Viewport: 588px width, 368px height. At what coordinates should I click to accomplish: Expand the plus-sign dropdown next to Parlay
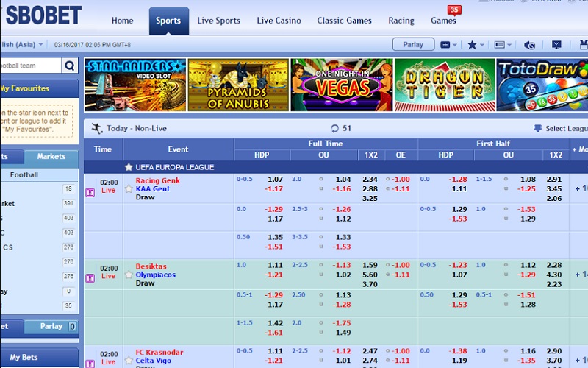449,45
